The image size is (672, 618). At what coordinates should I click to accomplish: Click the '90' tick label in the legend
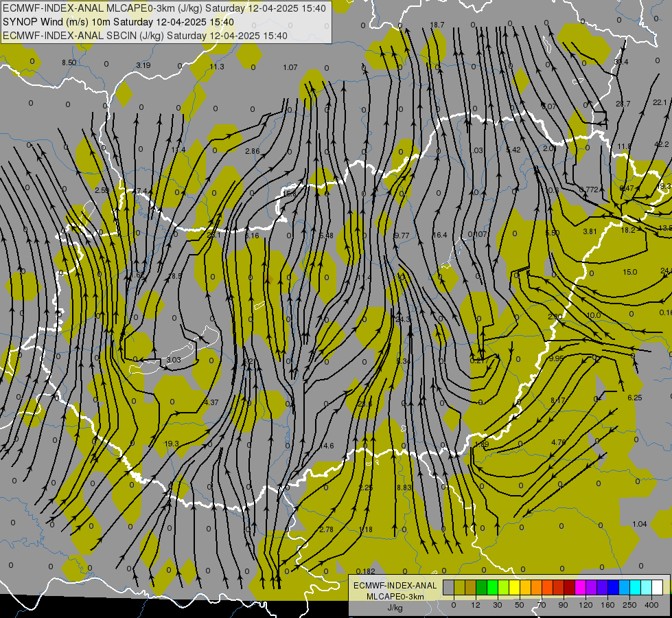coord(563,606)
